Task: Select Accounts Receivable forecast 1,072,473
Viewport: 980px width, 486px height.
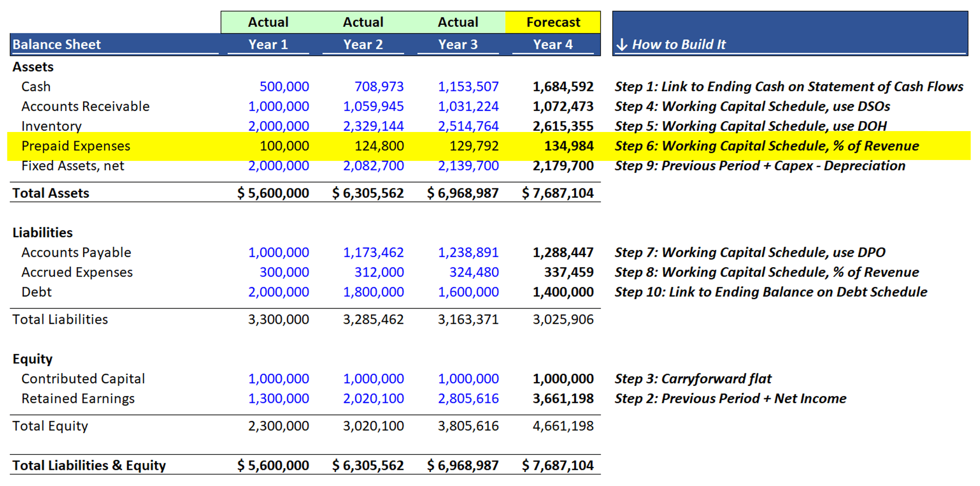Action: [x=563, y=106]
